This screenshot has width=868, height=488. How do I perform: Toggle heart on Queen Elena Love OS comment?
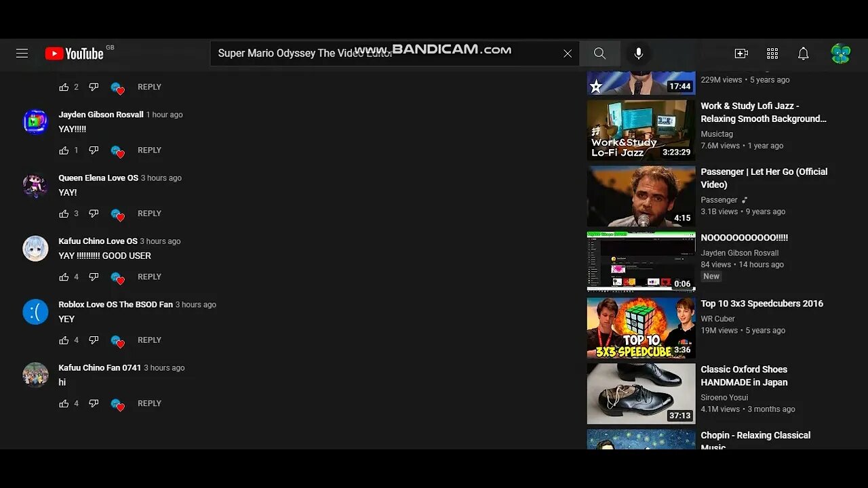click(118, 214)
